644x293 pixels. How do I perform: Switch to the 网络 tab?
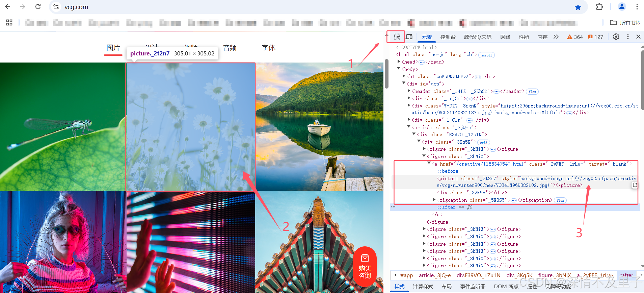click(x=505, y=37)
